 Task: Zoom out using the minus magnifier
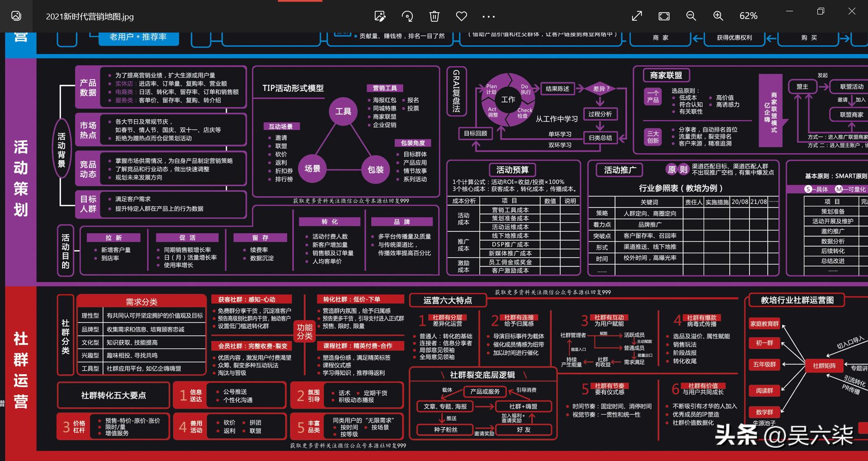[x=691, y=16]
